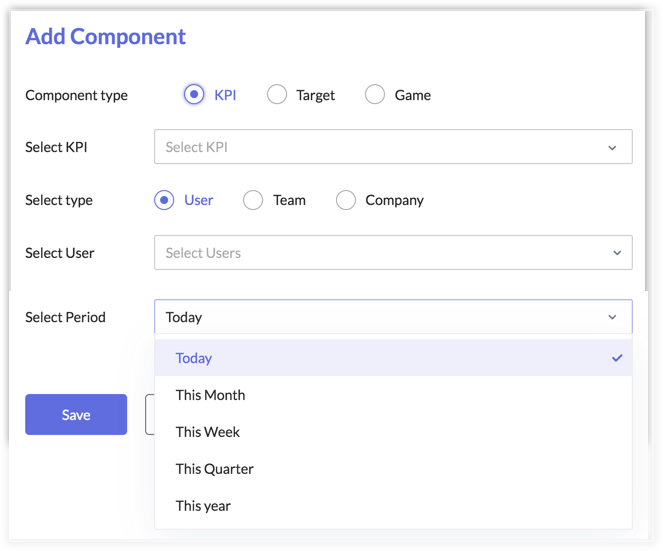
Task: Choose This Quarter from the dropdown list
Action: coord(214,469)
